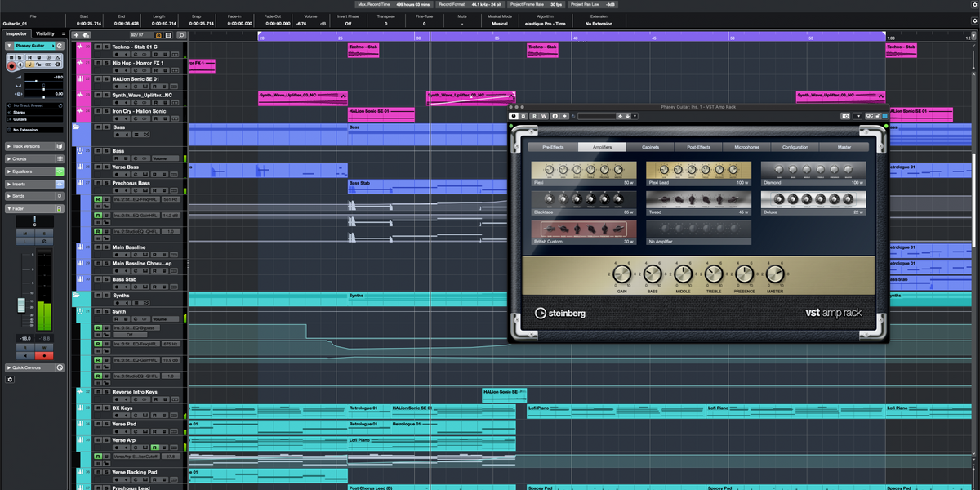Image resolution: width=980 pixels, height=490 pixels.
Task: Click the Bass folder track icon
Action: click(x=77, y=127)
